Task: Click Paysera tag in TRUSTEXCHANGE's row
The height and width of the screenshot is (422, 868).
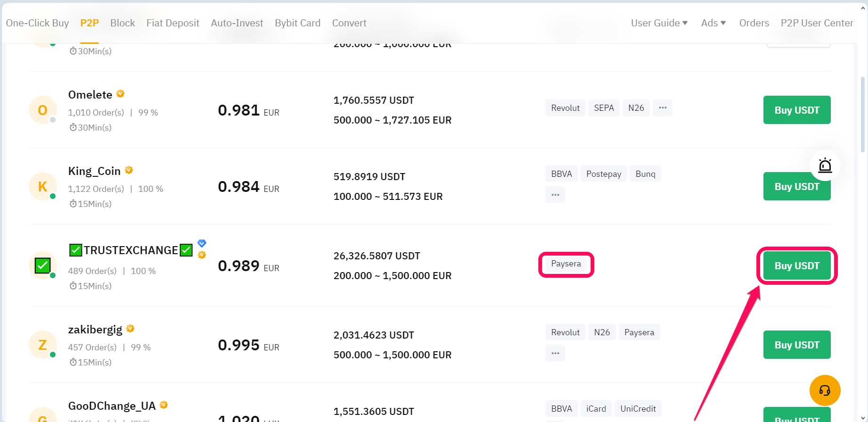Action: 566,264
